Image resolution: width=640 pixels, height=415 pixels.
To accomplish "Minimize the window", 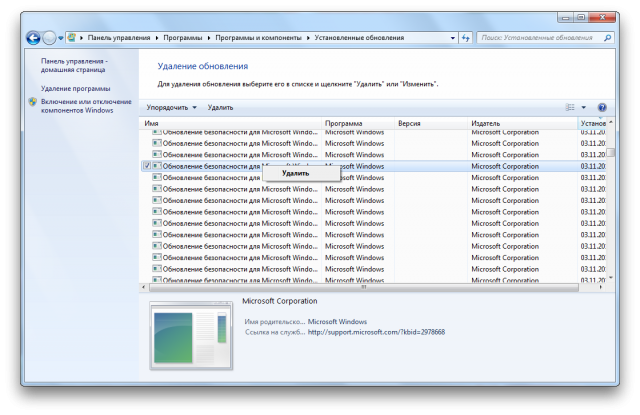I will 565,18.
